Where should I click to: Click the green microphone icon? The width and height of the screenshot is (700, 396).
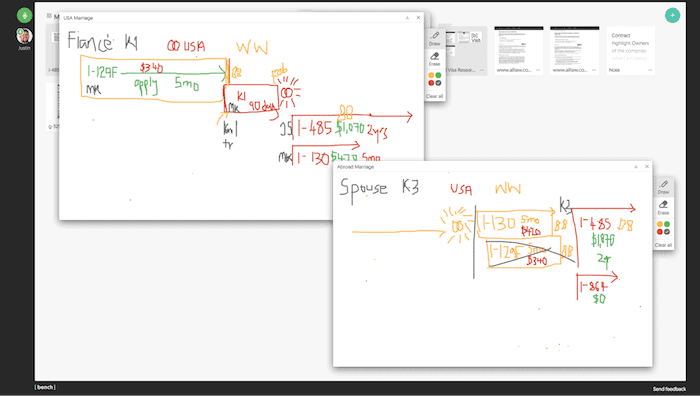tap(25, 15)
